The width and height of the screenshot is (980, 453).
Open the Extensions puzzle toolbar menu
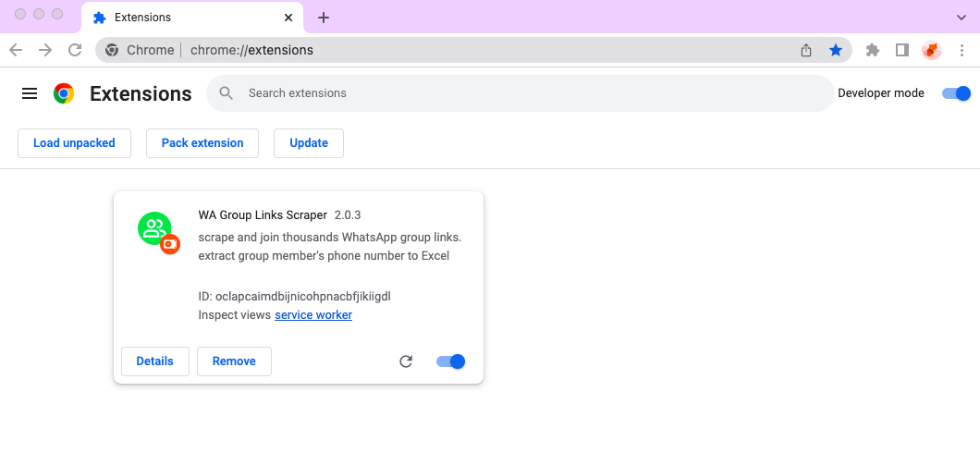point(873,50)
